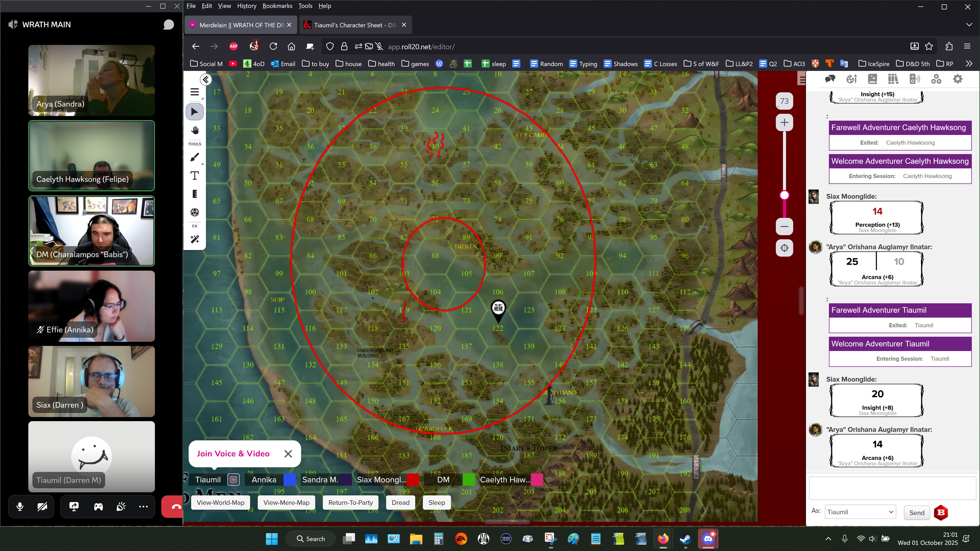Show more bookmarks overflow chevron
This screenshot has width=980, height=551.
(x=969, y=64)
